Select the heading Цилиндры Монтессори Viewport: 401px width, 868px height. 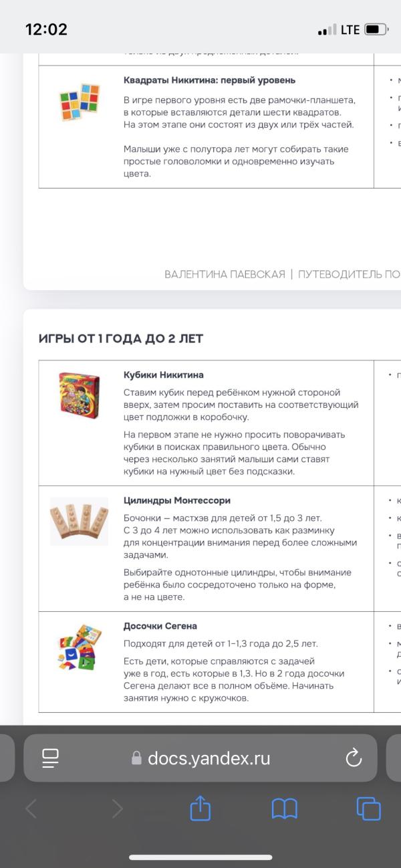[x=177, y=500]
